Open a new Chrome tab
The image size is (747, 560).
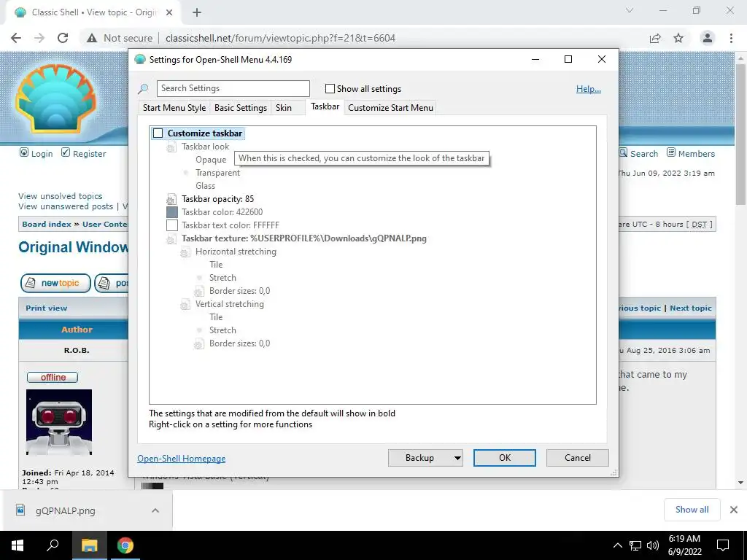(197, 12)
